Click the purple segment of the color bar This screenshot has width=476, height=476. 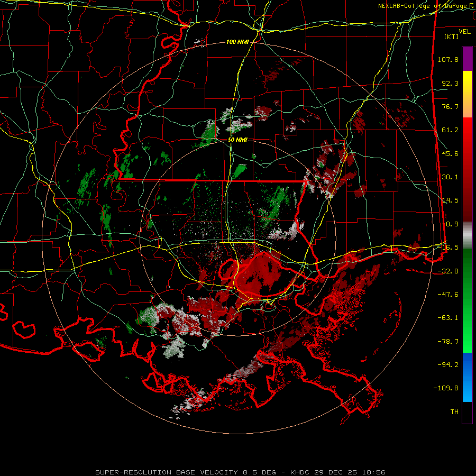pos(467,59)
